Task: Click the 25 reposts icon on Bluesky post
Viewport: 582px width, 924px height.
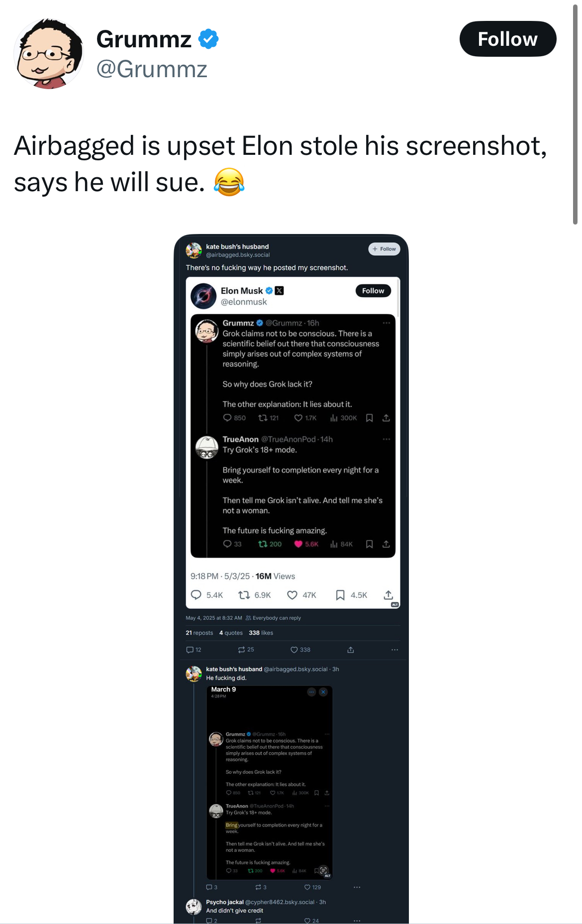Action: point(242,650)
